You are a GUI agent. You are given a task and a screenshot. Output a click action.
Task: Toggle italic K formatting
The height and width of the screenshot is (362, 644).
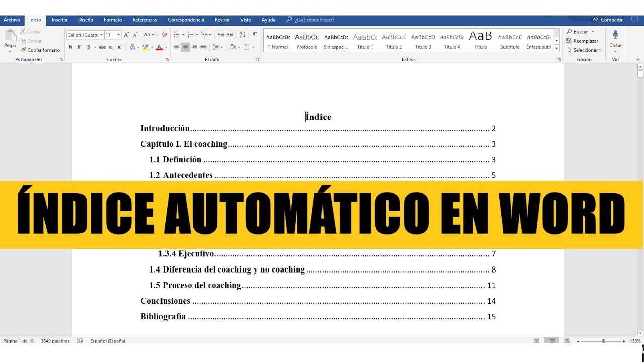pyautogui.click(x=79, y=47)
